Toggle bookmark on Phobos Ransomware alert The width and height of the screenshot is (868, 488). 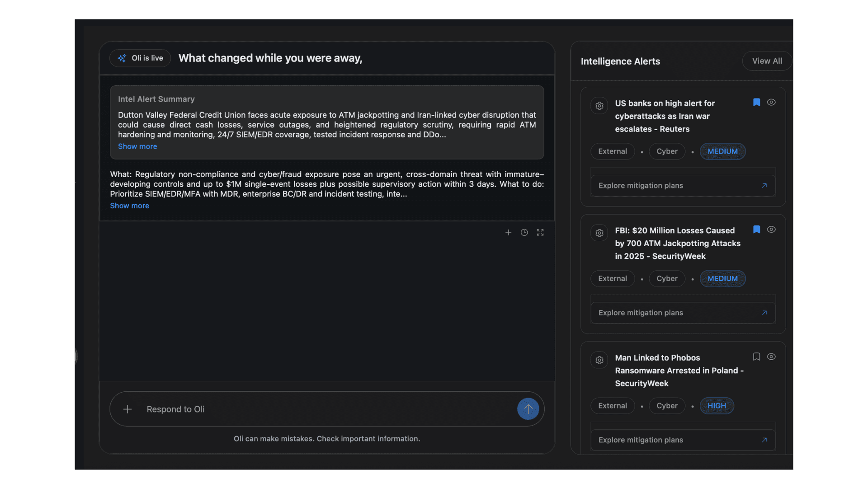tap(756, 357)
